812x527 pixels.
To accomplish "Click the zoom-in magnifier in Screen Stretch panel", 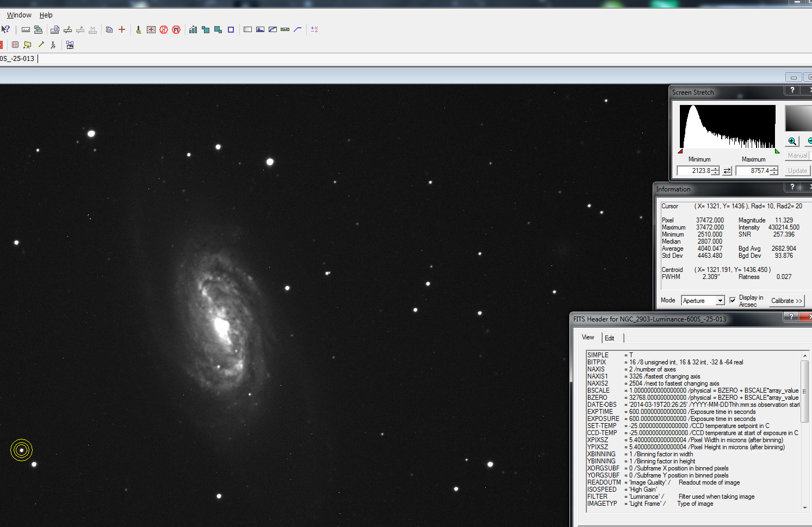I will (x=792, y=141).
